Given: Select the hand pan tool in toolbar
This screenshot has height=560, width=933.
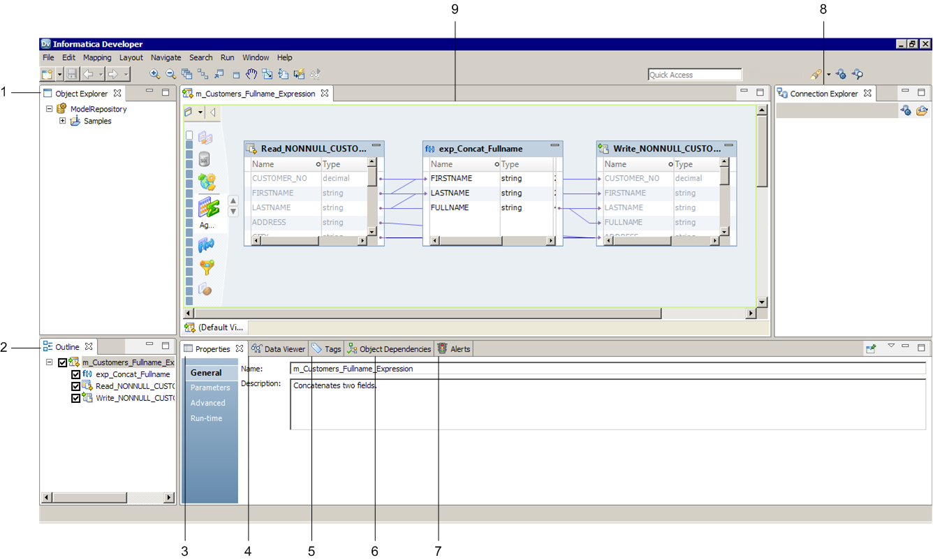Looking at the screenshot, I should click(x=251, y=74).
